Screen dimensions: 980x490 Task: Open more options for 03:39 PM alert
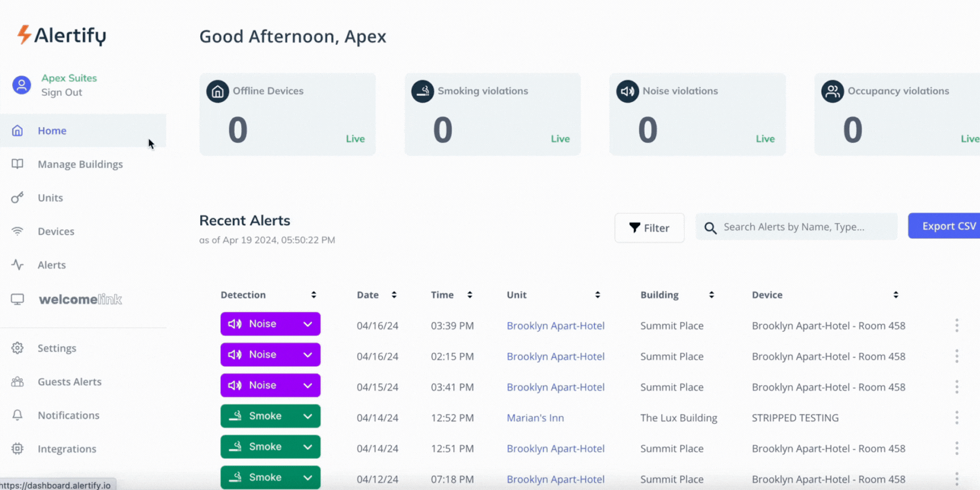(956, 326)
